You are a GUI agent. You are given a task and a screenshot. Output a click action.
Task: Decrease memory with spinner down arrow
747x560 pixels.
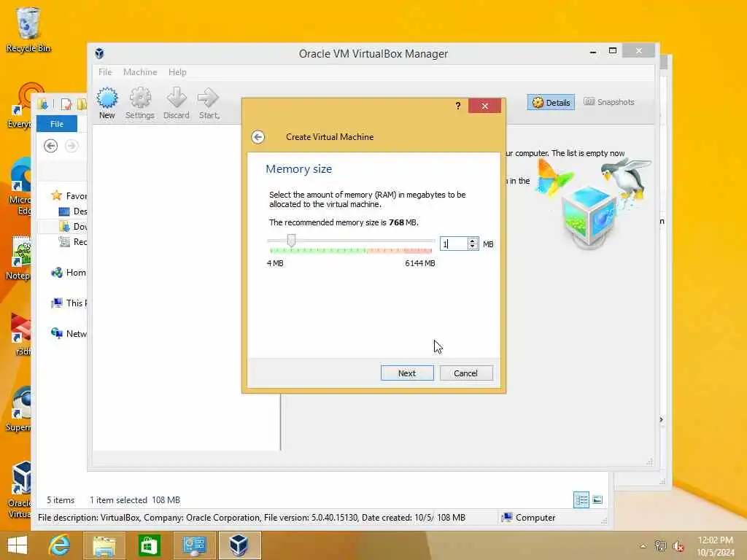[472, 247]
